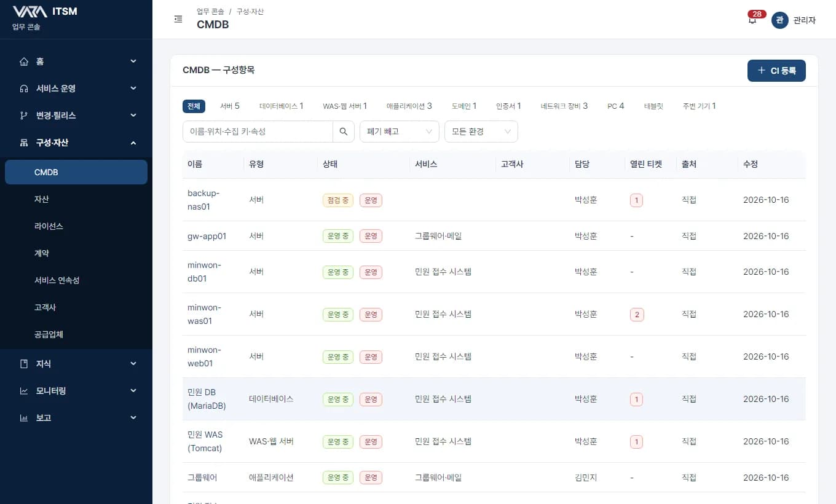Open the minwon-was01 row
This screenshot has width=836, height=504.
click(494, 314)
